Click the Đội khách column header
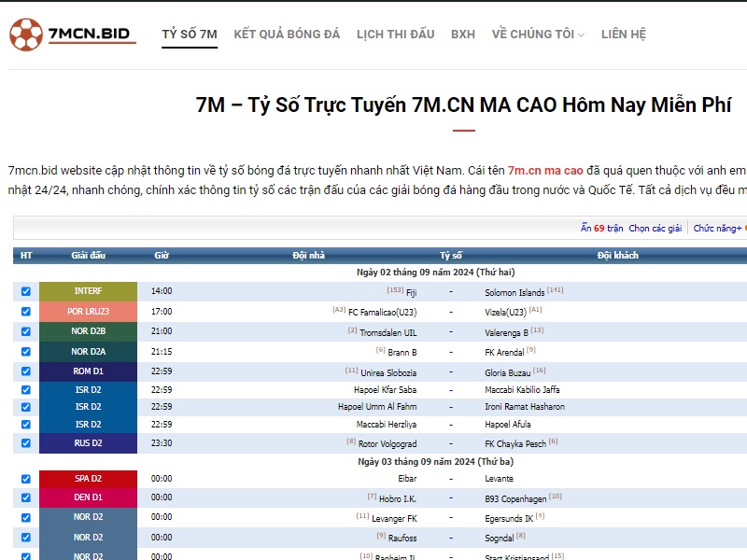747x560 pixels. pos(618,255)
